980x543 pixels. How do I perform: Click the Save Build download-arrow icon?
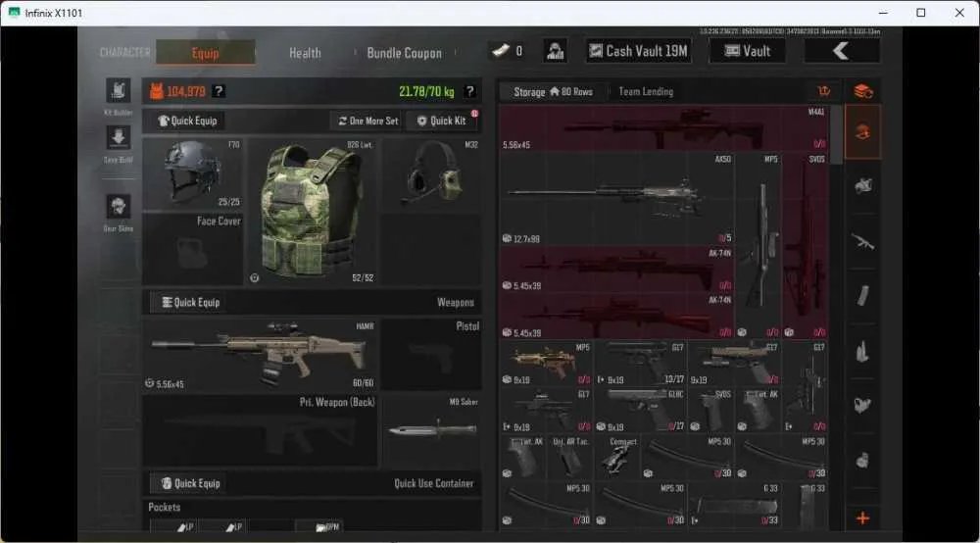click(119, 137)
